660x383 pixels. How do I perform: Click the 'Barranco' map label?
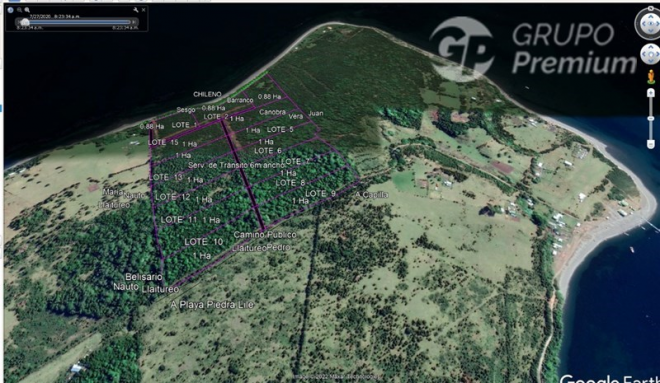[240, 100]
